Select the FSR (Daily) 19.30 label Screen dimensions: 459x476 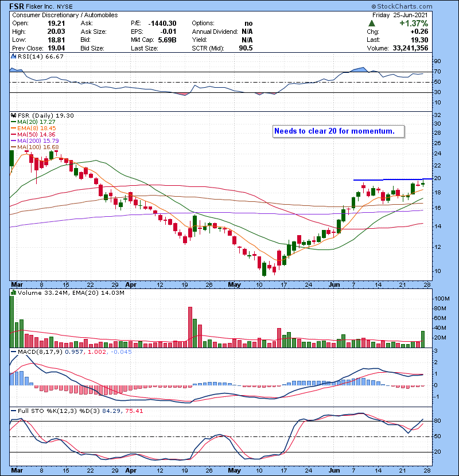pyautogui.click(x=45, y=115)
